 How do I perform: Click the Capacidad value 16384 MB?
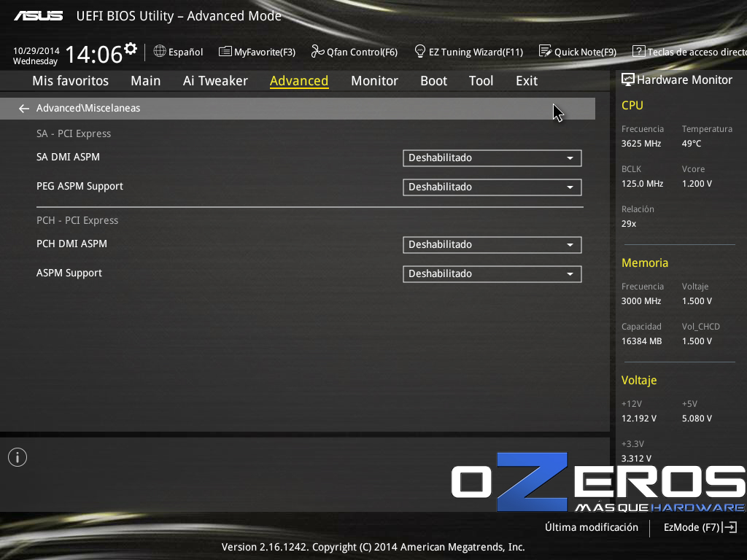pyautogui.click(x=642, y=341)
